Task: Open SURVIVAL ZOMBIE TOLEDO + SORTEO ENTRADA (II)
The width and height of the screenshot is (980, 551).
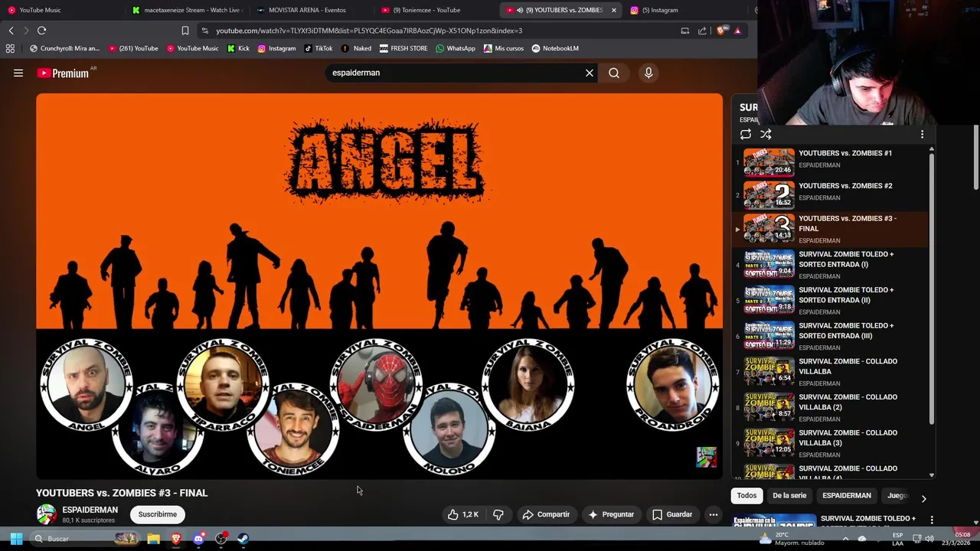Action: click(x=831, y=301)
